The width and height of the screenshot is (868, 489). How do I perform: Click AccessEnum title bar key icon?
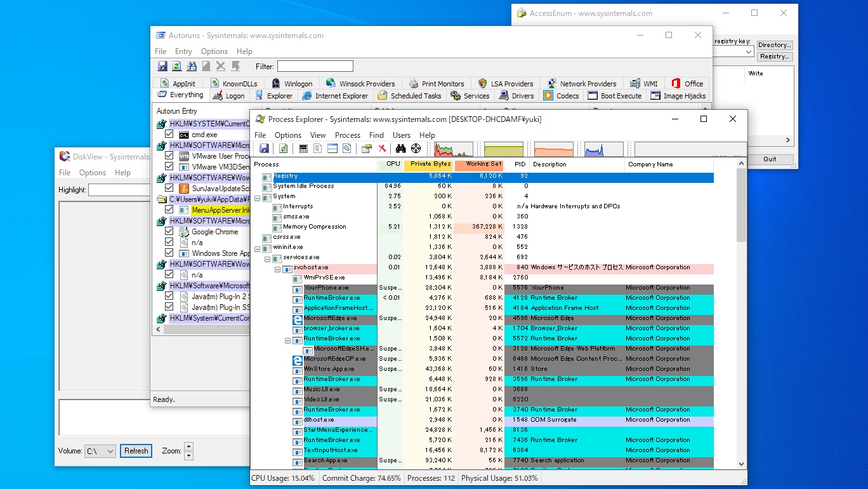pos(522,13)
